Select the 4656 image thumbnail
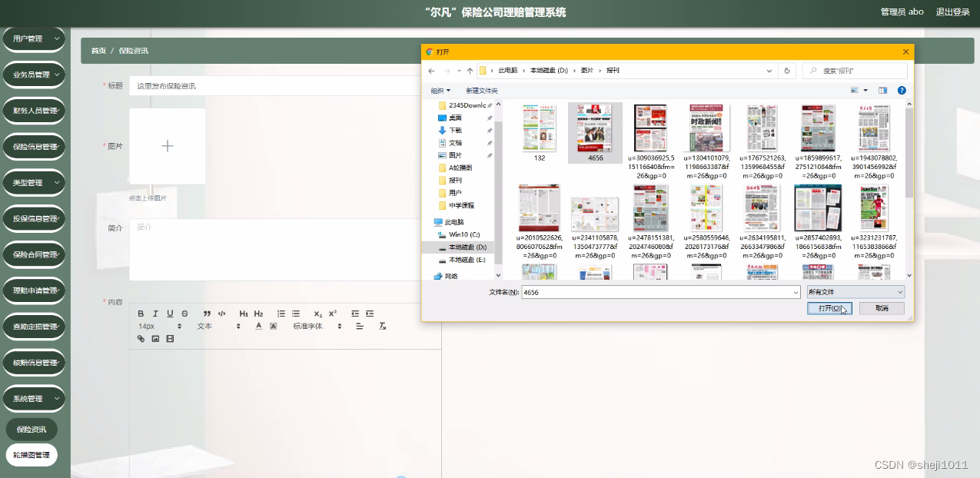Screen dimensions: 980x478 [x=595, y=133]
